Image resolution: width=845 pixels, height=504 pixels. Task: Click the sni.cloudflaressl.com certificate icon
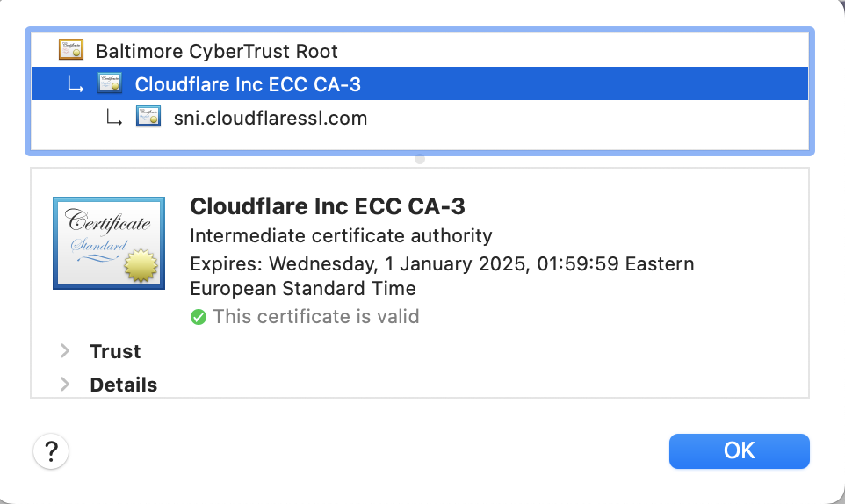(x=148, y=117)
